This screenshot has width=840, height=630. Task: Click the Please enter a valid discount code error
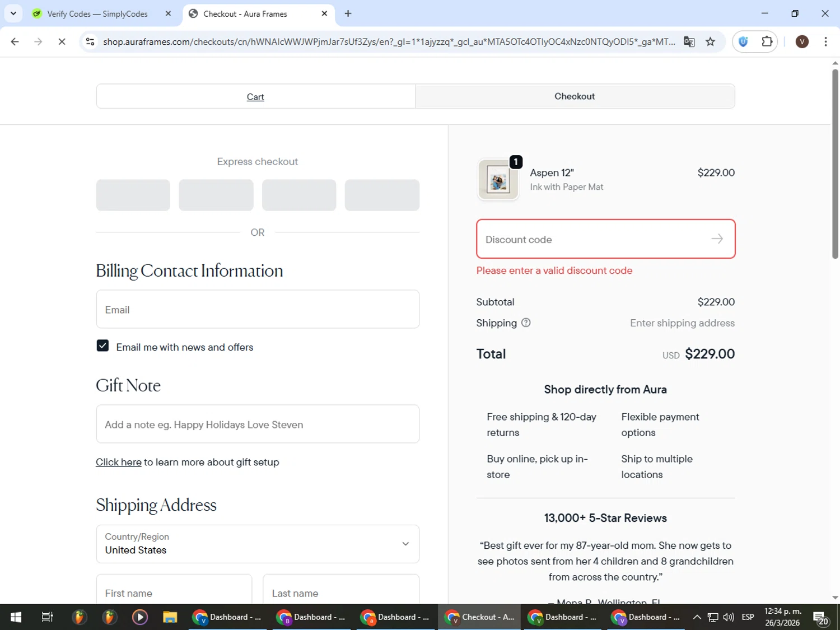pos(554,270)
